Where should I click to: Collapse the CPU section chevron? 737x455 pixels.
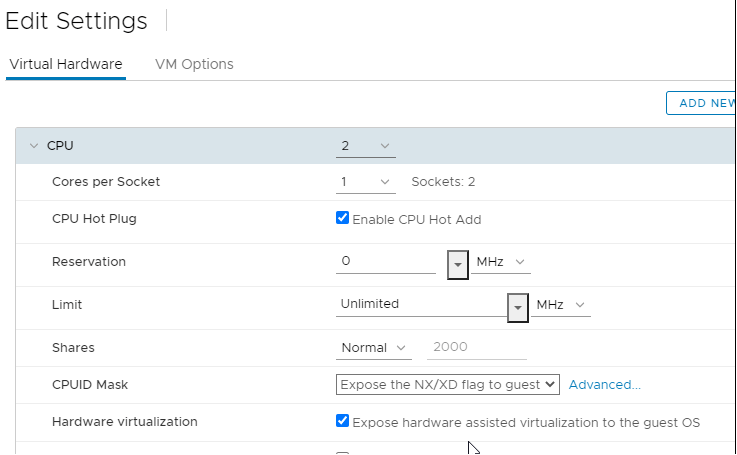click(x=34, y=146)
